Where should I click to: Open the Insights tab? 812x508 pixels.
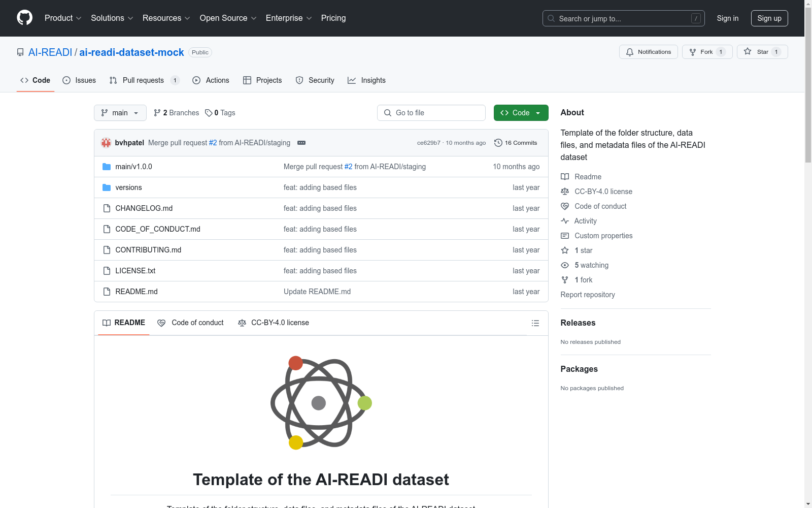pyautogui.click(x=366, y=80)
